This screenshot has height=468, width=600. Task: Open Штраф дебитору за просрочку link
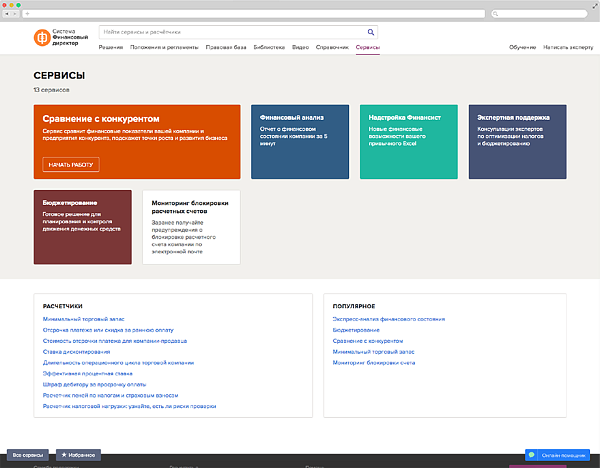(94, 384)
